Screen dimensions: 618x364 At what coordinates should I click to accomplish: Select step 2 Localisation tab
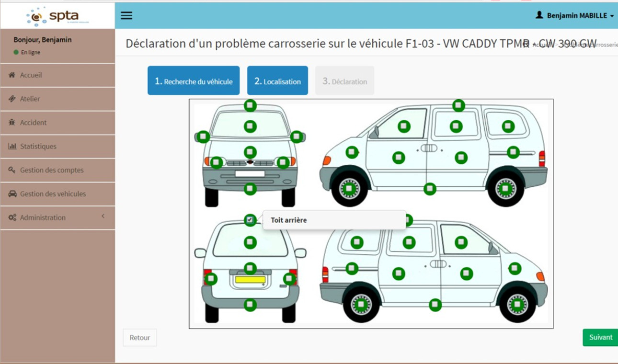click(x=277, y=80)
